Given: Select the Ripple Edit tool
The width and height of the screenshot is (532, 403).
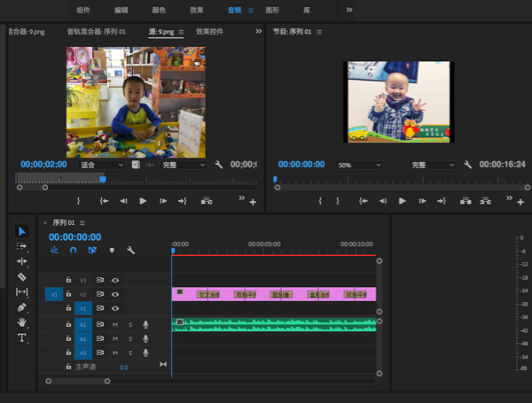Looking at the screenshot, I should point(22,261).
